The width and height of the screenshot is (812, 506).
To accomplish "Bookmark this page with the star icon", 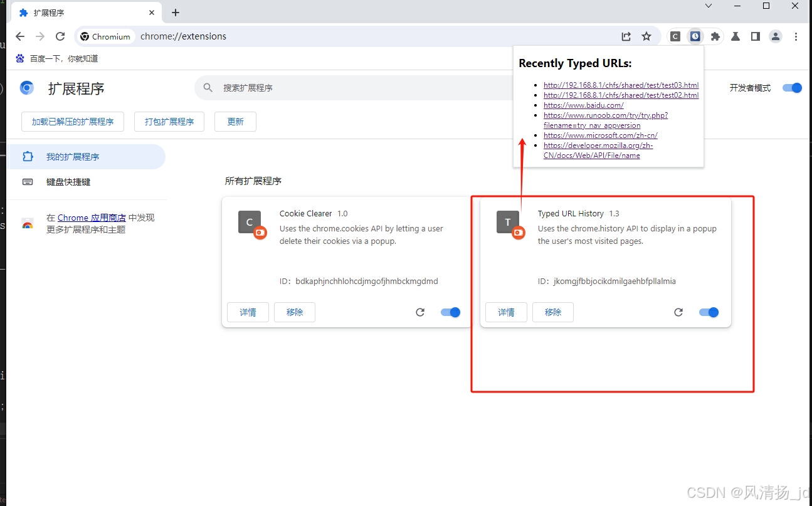I will [x=646, y=36].
